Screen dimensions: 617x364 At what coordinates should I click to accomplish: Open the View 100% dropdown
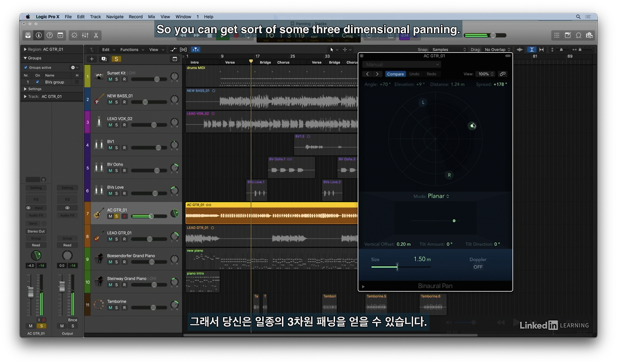[x=485, y=74]
